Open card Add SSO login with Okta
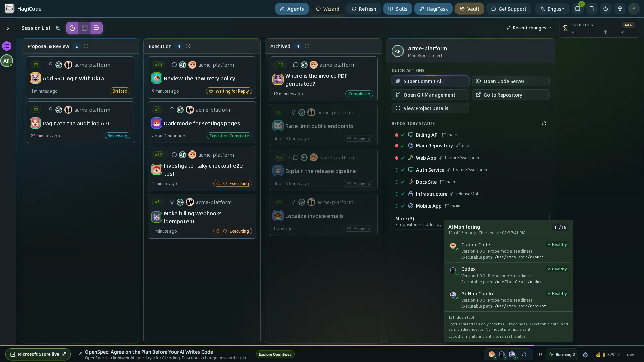The image size is (644, 362). coord(80,77)
